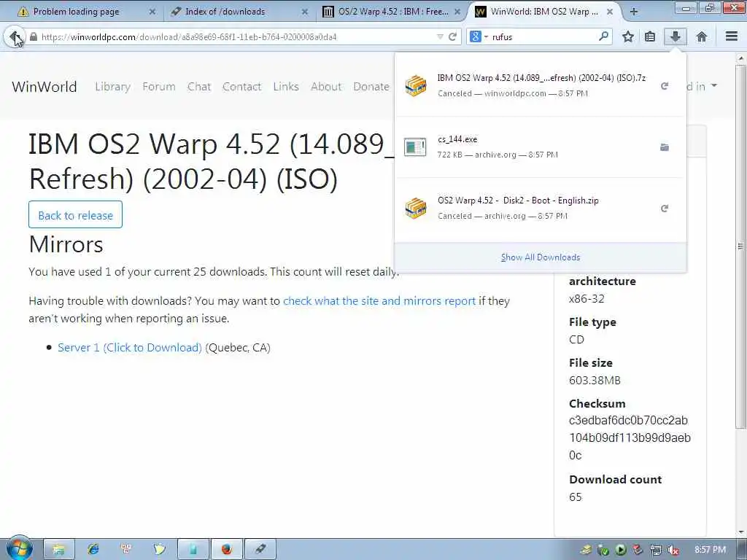Click the padlock site identity icon
This screenshot has height=560, width=747.
coord(33,36)
